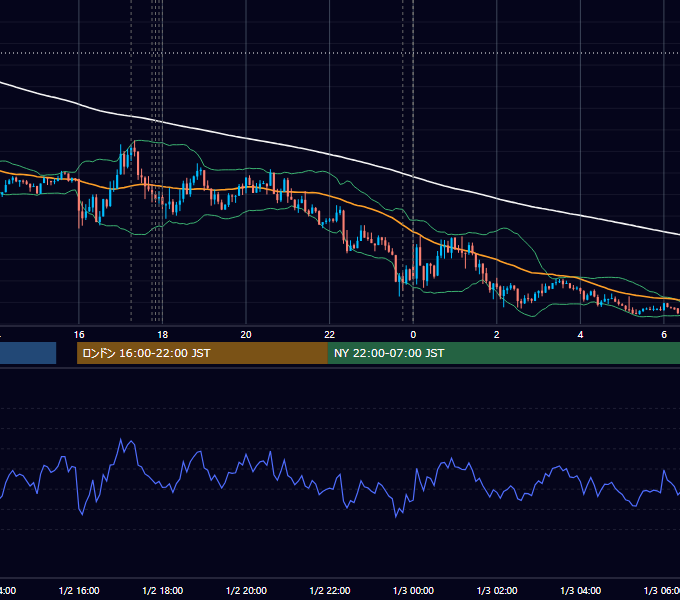The width and height of the screenshot is (680, 600).
Task: Select the 1/2 20:00 date label
Action: [x=246, y=590]
